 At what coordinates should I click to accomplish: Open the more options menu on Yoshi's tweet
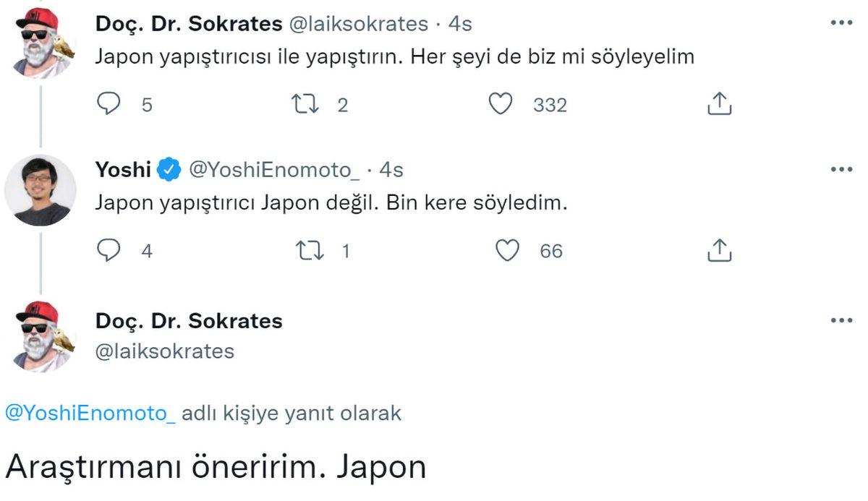click(x=841, y=169)
